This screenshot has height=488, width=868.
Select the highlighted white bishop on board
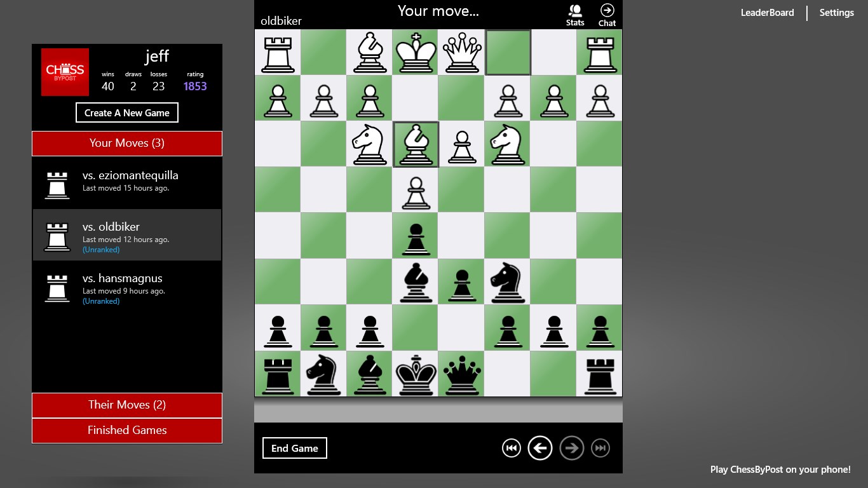pos(416,144)
